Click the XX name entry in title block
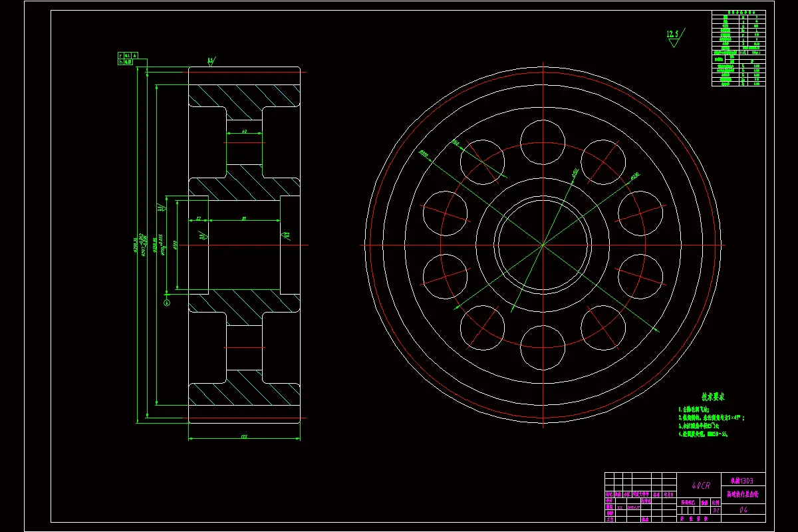The image size is (798, 532). click(x=620, y=507)
